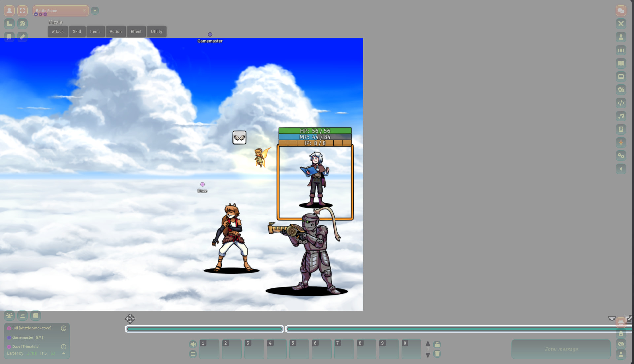Screen dimensions: 634x364
Task: Click the expand-frame icon beside Token Controls
Action: (x=22, y=11)
